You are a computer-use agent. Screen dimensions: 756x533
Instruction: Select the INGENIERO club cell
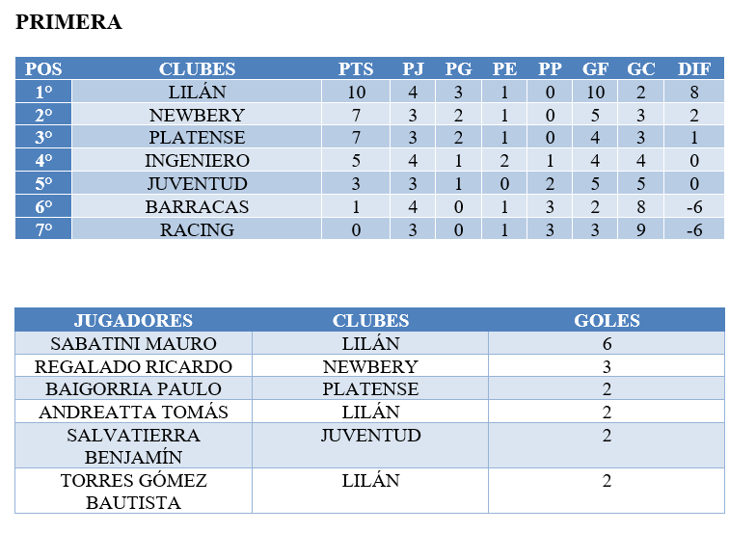(197, 160)
